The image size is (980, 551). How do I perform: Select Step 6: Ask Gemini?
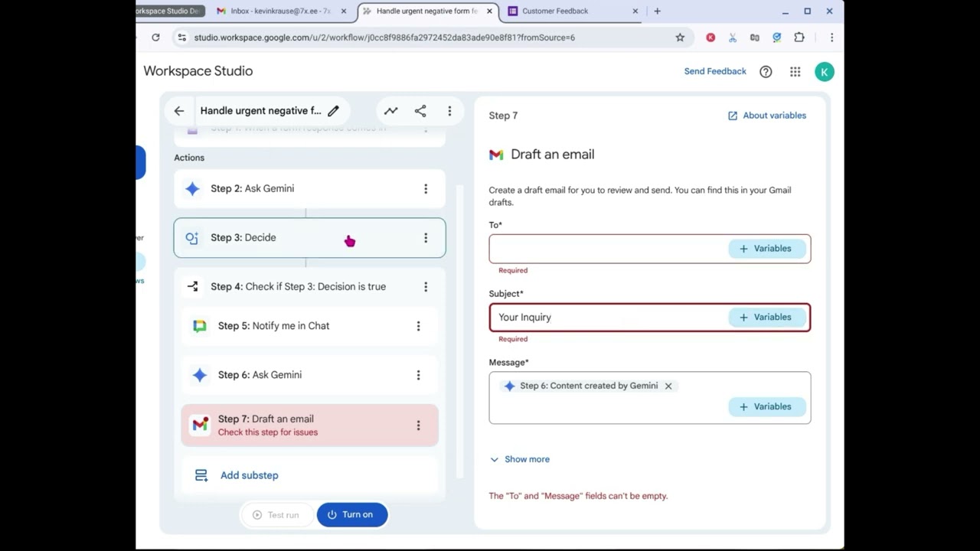tap(309, 375)
